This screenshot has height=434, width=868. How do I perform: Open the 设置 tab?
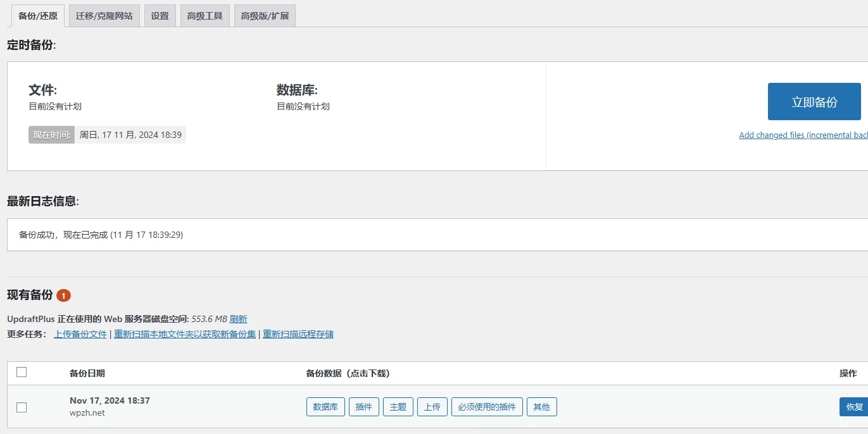(160, 15)
